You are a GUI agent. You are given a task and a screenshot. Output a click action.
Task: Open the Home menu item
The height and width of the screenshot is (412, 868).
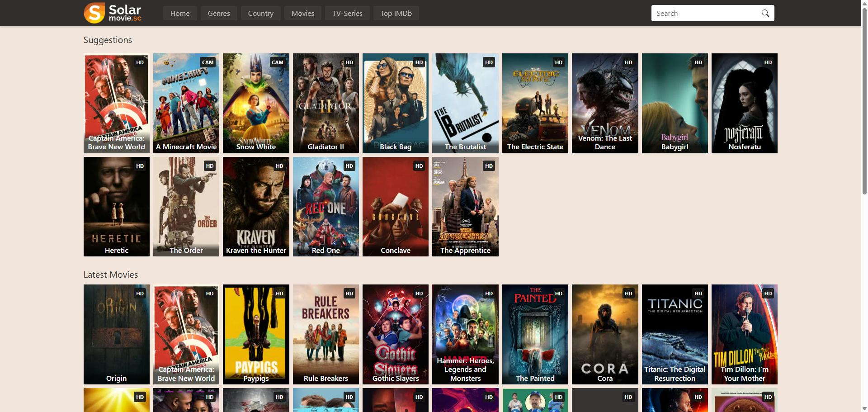[x=180, y=13]
